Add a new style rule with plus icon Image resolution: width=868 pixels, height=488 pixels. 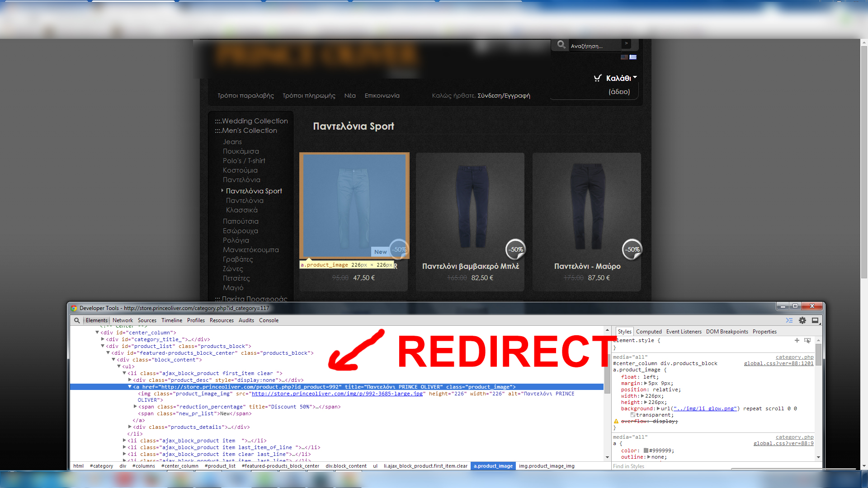(x=797, y=340)
